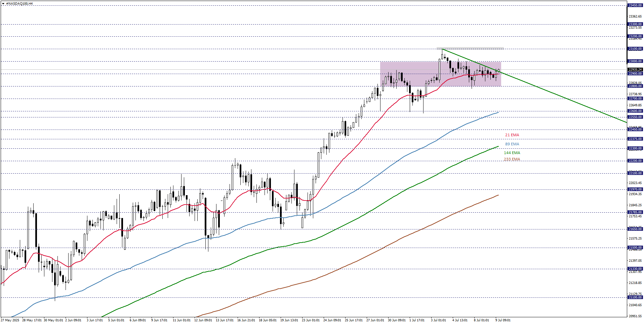
Task: Select the 21 EMA legend label
Action: click(x=512, y=135)
